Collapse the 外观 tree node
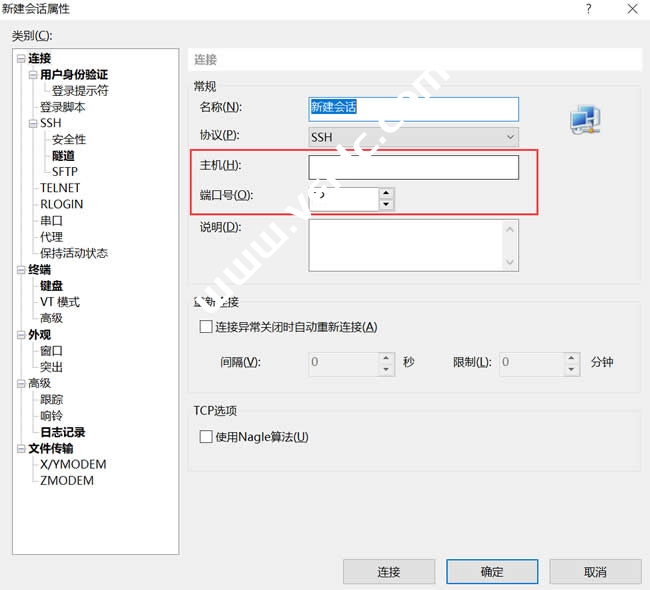The image size is (650, 590). tap(21, 335)
